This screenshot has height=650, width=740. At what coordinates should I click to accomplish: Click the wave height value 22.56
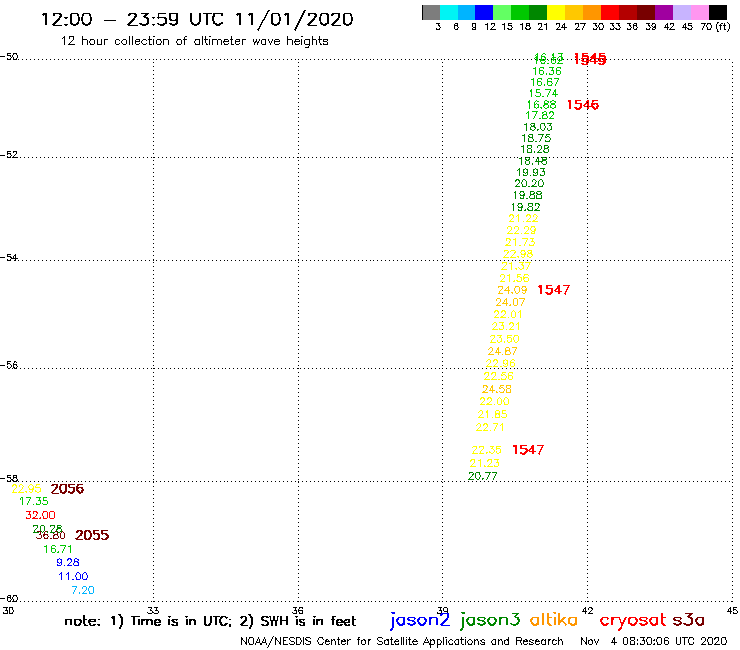498,377
